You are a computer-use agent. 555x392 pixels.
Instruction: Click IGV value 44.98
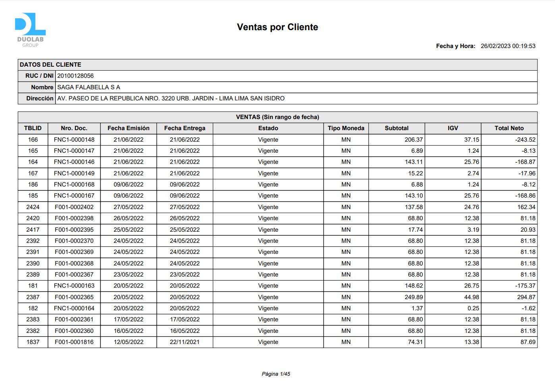click(x=472, y=297)
